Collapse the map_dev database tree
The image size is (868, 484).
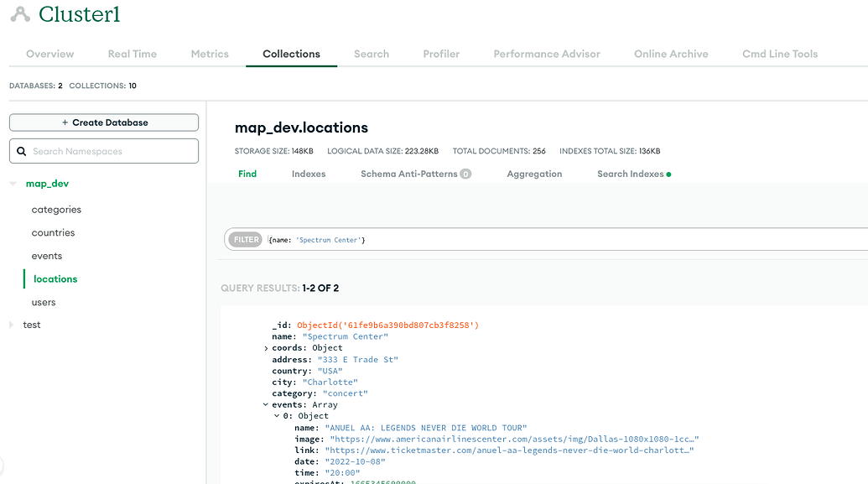click(13, 184)
